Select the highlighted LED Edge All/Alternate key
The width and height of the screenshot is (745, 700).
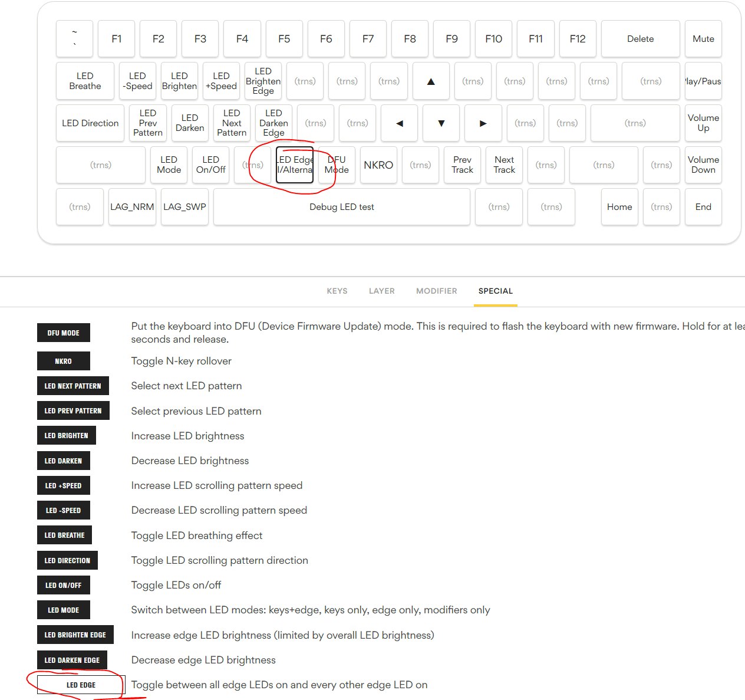pos(295,165)
